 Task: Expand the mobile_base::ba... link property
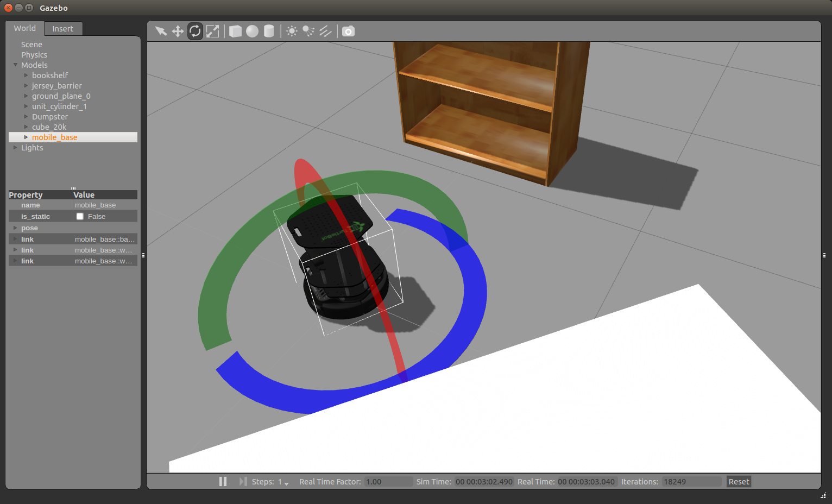pos(15,239)
